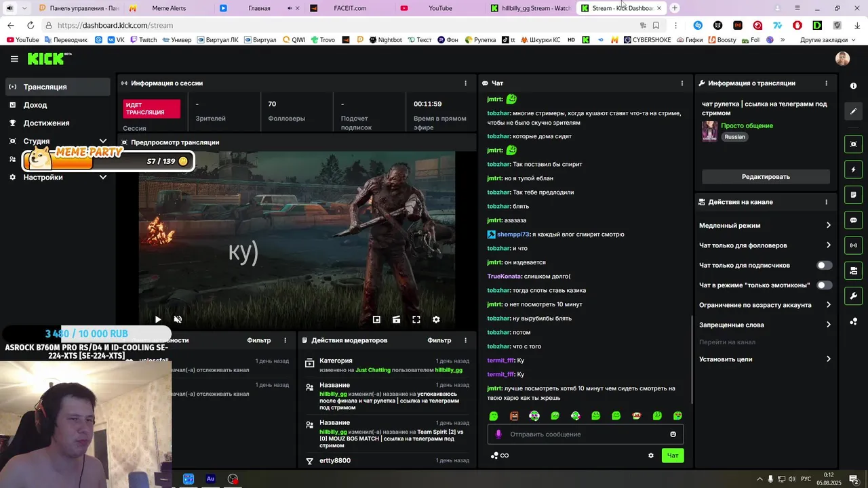Viewport: 868px width, 488px height.
Task: Toggle the channel actions widget icon in right sidebar
Action: [x=853, y=271]
